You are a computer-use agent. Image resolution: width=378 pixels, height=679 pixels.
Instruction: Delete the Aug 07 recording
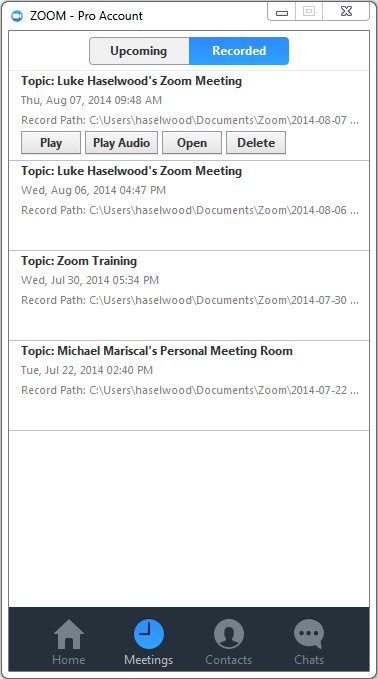(256, 143)
